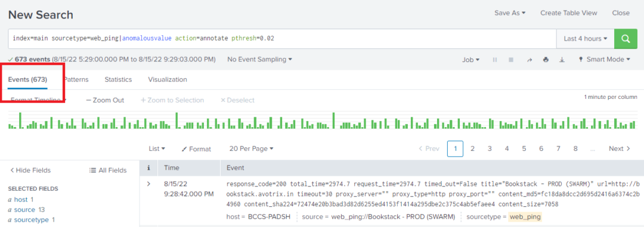Click Zoom to Selection
This screenshot has width=644, height=227.
tap(172, 100)
